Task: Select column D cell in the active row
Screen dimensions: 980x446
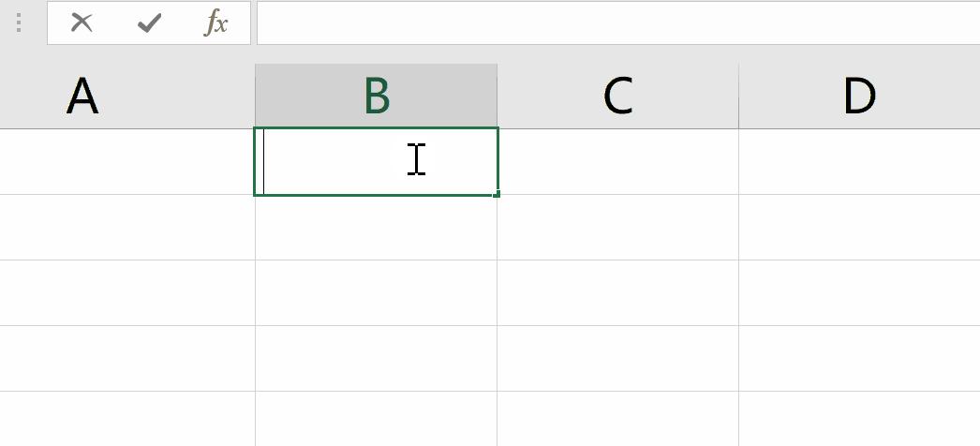Action: (x=858, y=161)
